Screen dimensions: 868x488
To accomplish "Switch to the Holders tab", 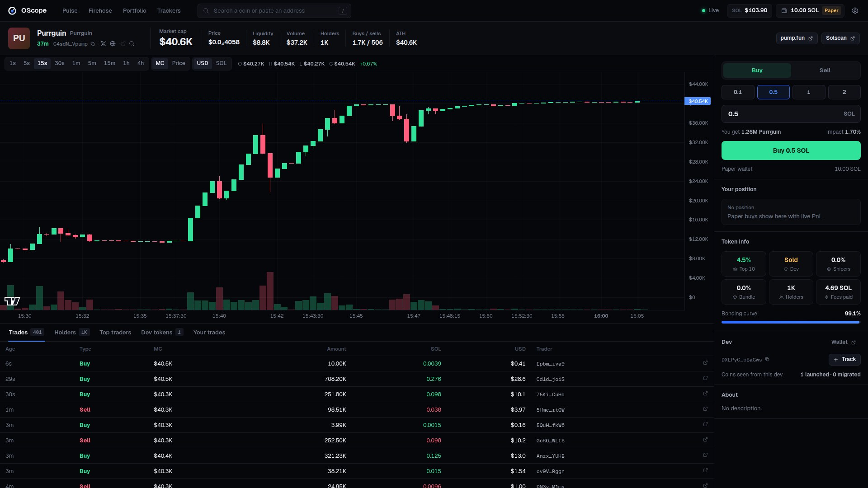I will [72, 332].
